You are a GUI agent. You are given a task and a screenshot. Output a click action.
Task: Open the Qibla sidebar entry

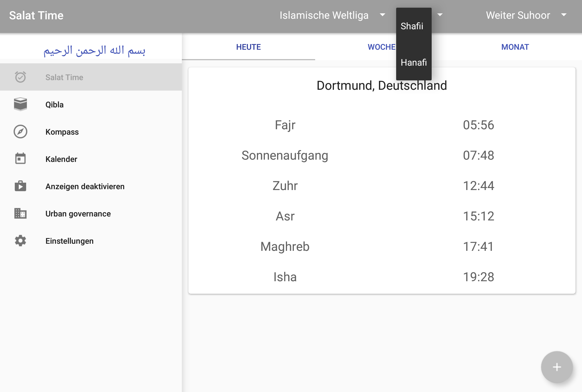tap(55, 105)
